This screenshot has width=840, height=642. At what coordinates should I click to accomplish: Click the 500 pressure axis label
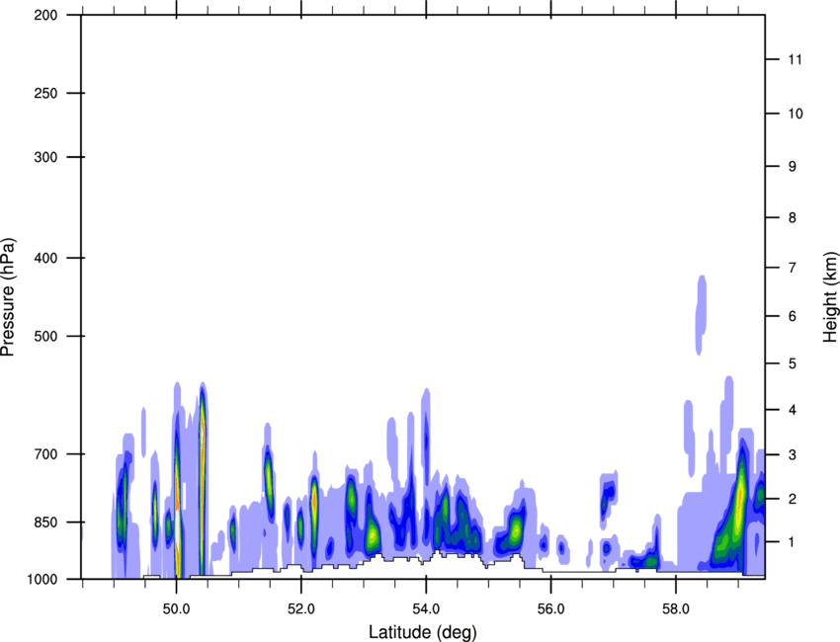(x=45, y=336)
